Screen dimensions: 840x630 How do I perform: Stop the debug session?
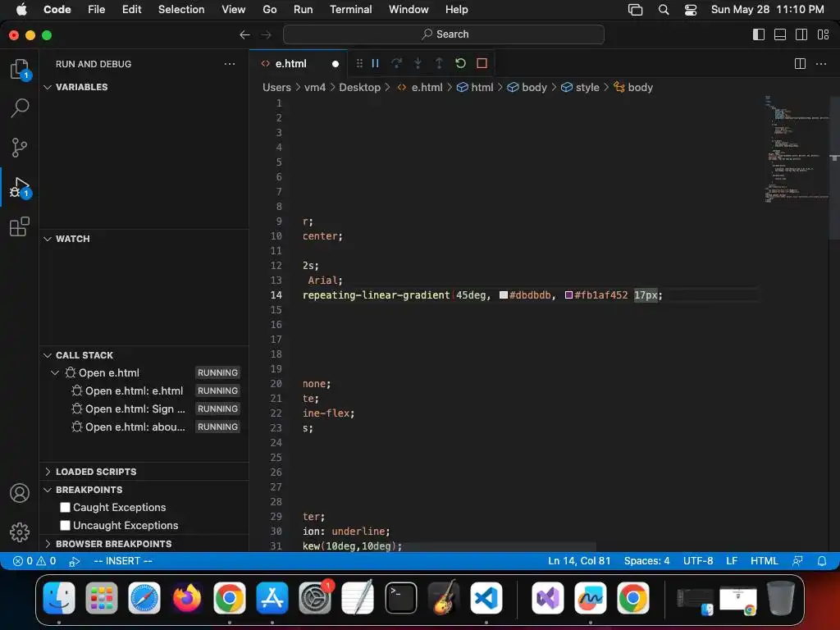pos(482,63)
